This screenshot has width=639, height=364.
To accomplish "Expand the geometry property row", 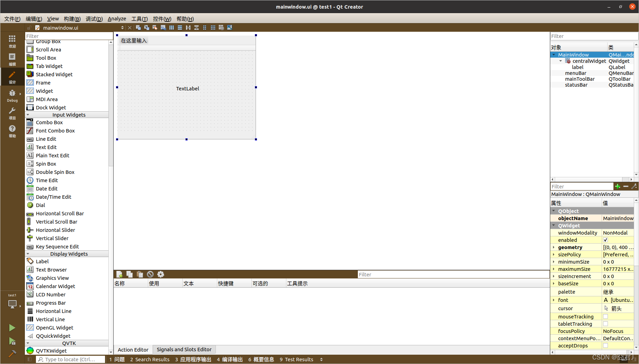I will pyautogui.click(x=554, y=247).
